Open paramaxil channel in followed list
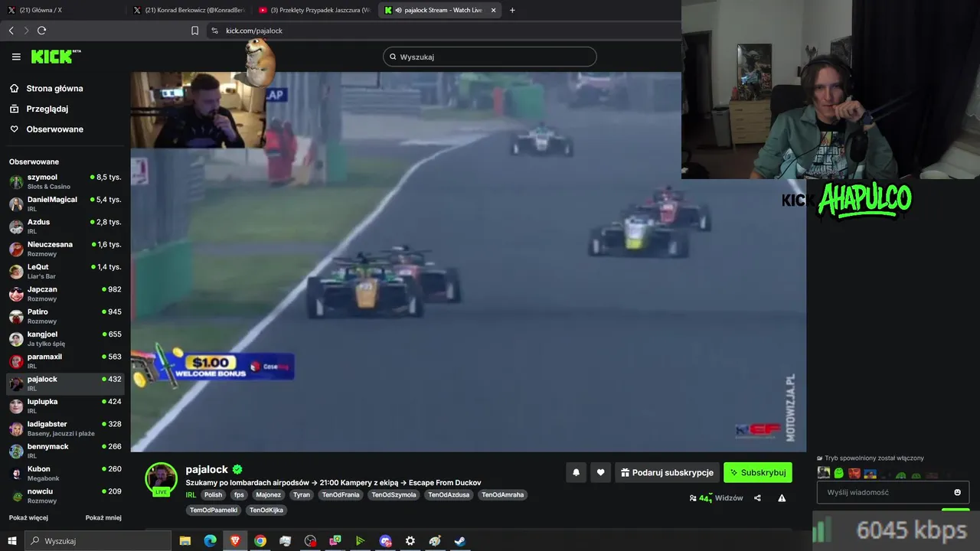 tap(65, 361)
